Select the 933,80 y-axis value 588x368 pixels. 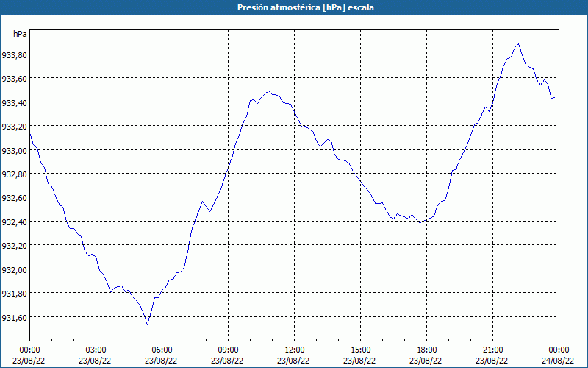14,54
